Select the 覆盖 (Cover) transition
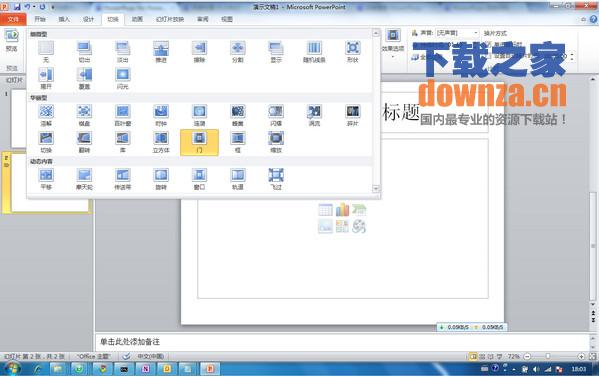Image resolution: width=599 pixels, height=377 pixels. coord(84,78)
